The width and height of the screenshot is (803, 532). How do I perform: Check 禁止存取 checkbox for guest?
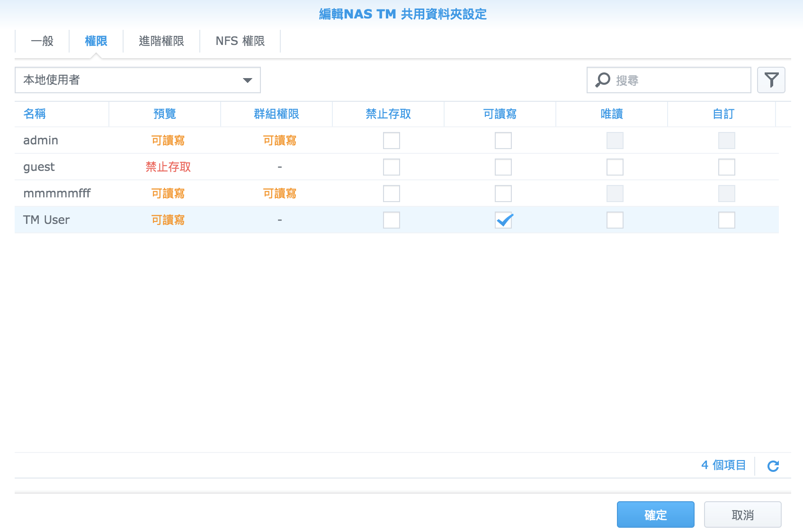[x=392, y=167]
